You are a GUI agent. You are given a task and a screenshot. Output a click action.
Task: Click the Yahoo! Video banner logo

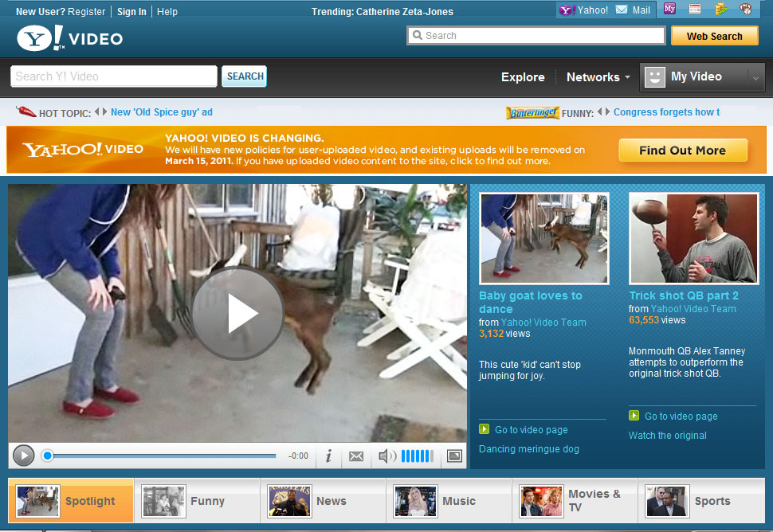[x=83, y=149]
